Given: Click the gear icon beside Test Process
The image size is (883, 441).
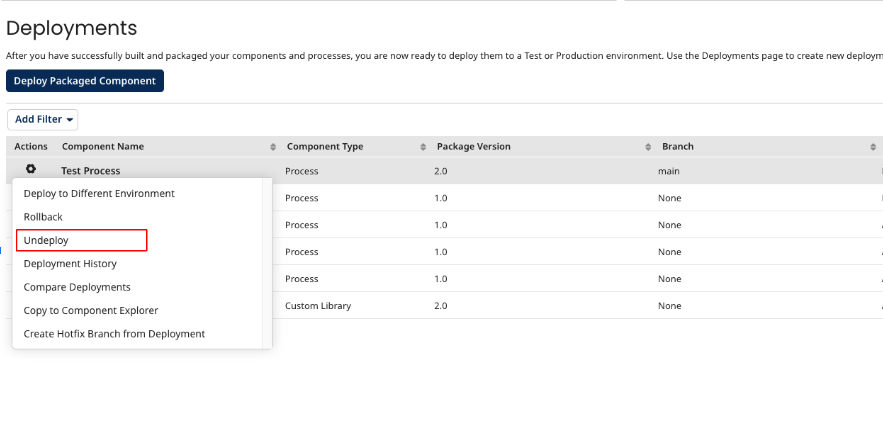Looking at the screenshot, I should pyautogui.click(x=31, y=170).
